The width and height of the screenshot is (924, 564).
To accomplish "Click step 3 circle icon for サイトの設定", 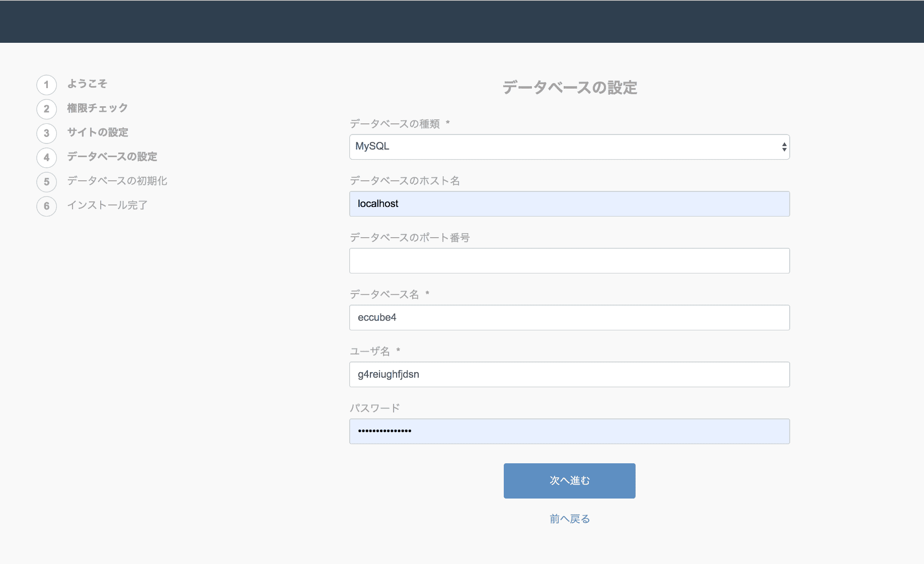I will click(x=47, y=133).
